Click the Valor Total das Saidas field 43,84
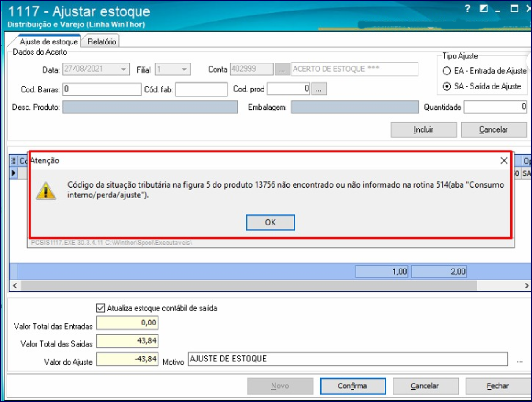 (x=127, y=341)
